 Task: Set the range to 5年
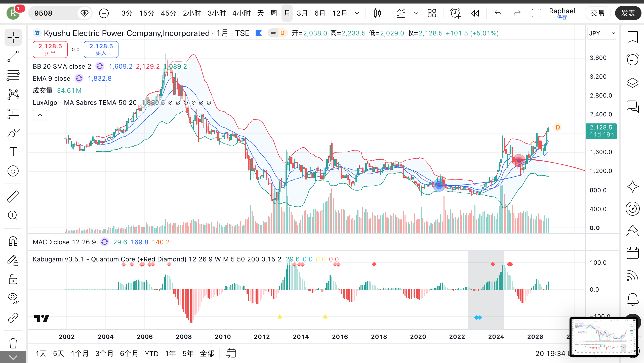click(x=188, y=353)
